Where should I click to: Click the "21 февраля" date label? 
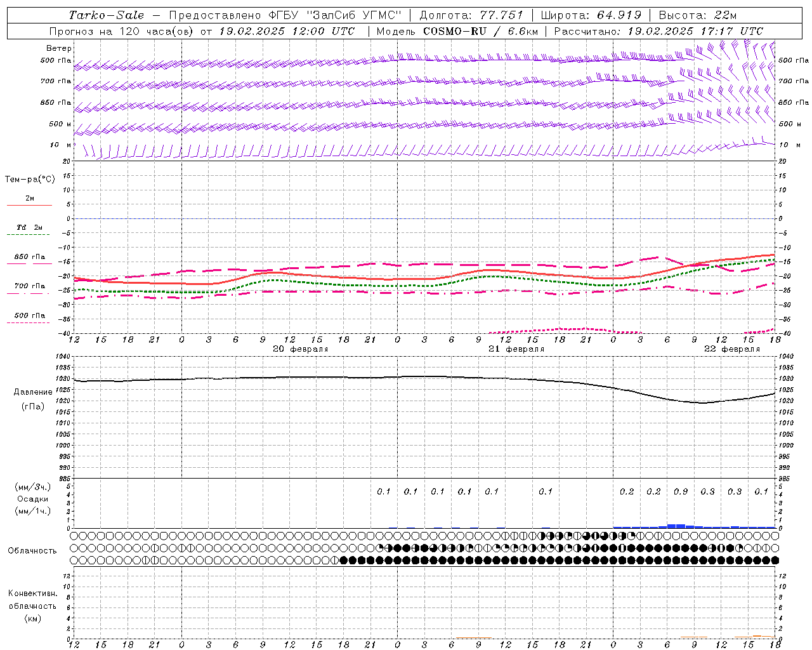pos(516,349)
